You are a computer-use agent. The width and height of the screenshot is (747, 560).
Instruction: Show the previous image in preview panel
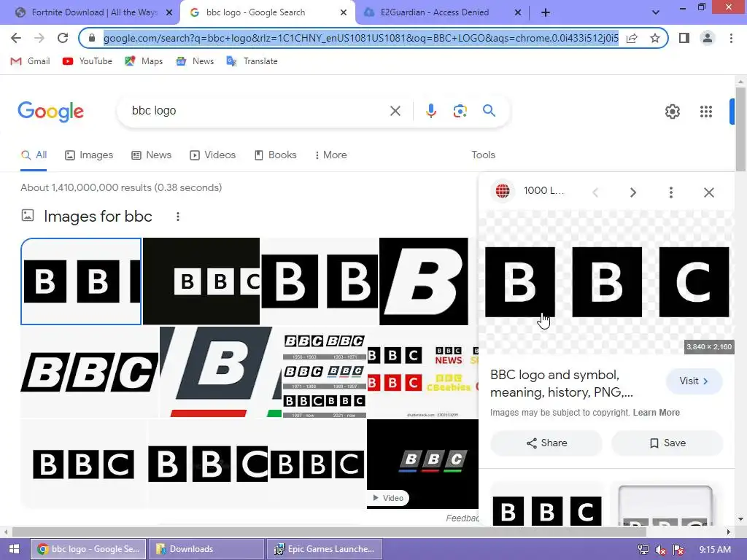tap(595, 192)
